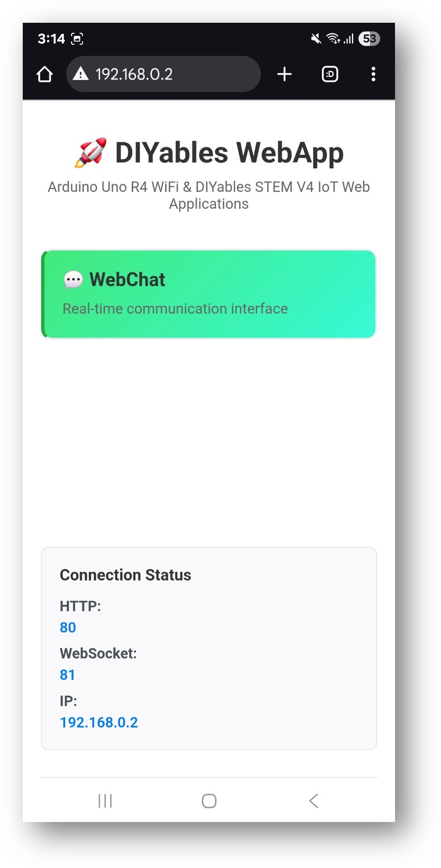Tap the home circle in navigation bar
The image size is (441, 868).
pyautogui.click(x=209, y=801)
